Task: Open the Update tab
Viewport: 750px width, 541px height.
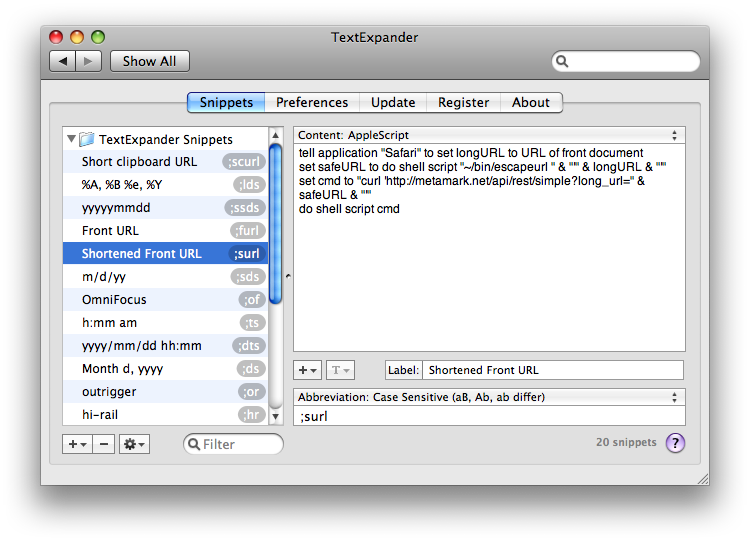Action: tap(393, 102)
